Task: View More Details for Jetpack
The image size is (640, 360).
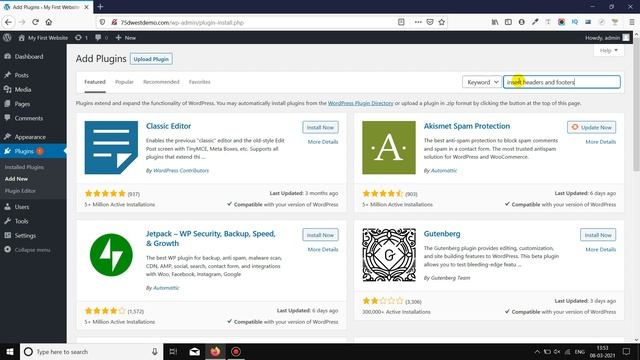Action: tap(323, 249)
